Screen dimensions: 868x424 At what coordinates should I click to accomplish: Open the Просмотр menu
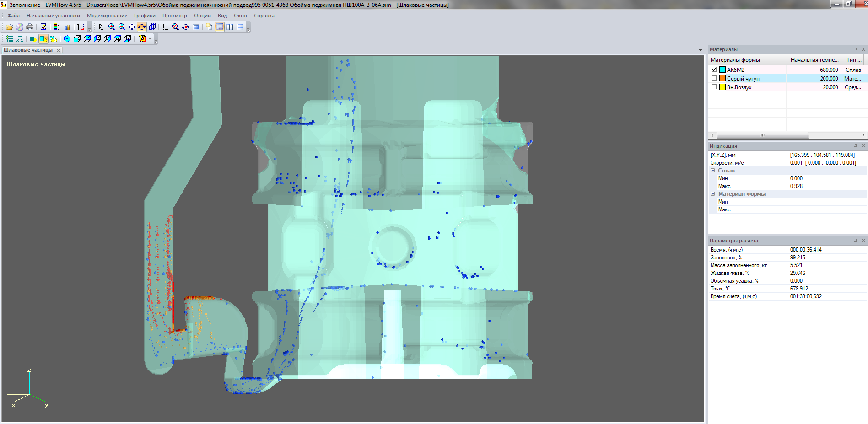174,16
